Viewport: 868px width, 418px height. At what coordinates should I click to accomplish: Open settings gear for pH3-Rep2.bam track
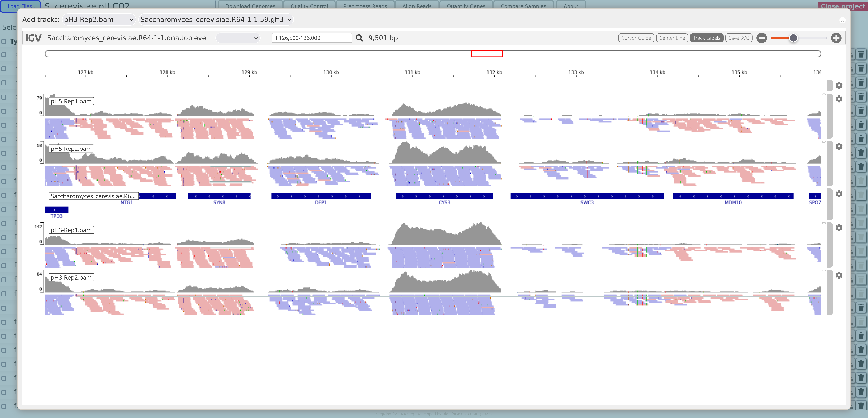839,276
